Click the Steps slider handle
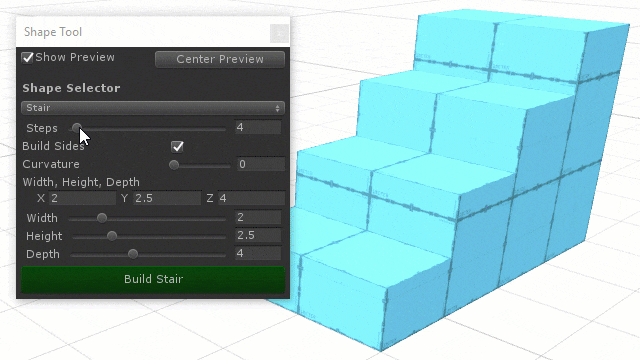 tap(76, 128)
